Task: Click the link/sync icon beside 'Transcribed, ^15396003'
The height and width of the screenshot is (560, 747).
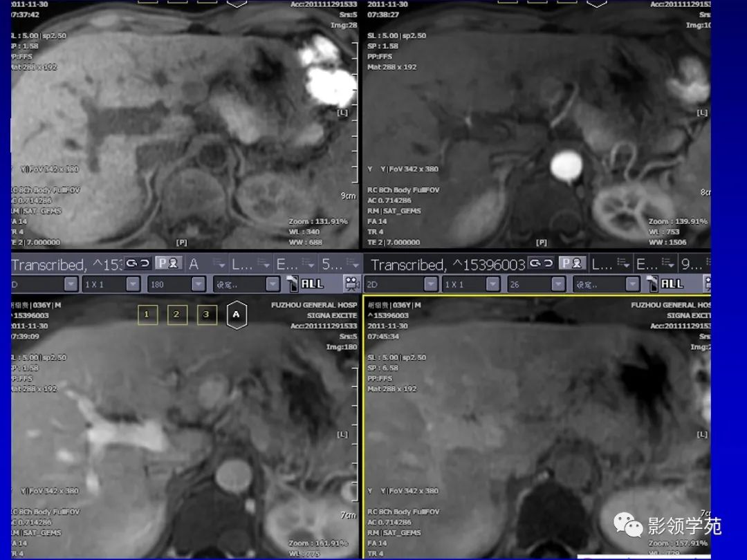Action: 541,263
